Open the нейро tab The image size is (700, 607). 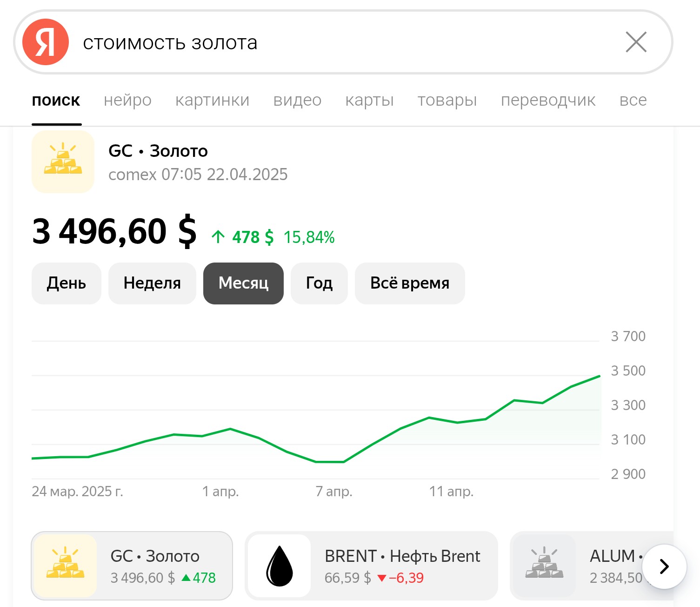coord(127,100)
